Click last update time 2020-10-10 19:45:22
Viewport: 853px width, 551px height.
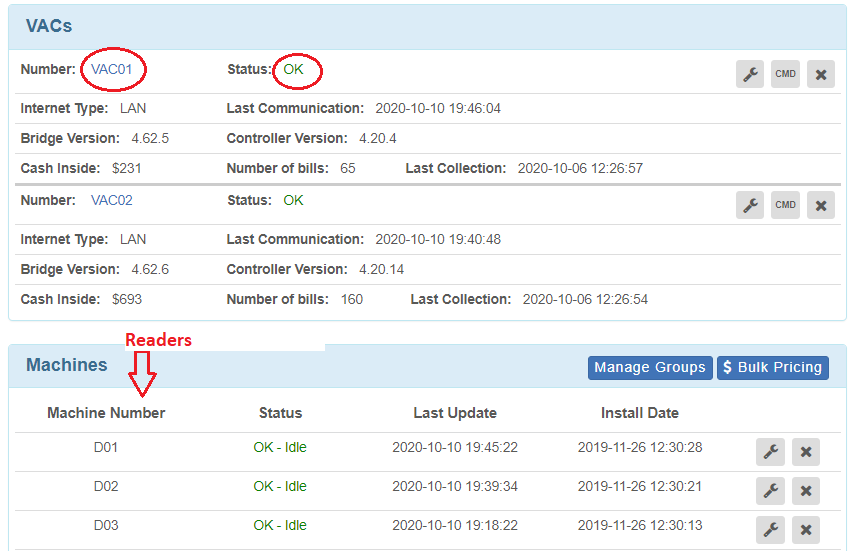pos(455,447)
